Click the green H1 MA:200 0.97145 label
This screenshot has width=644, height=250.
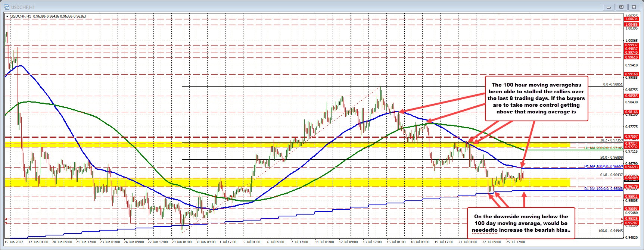point(603,148)
